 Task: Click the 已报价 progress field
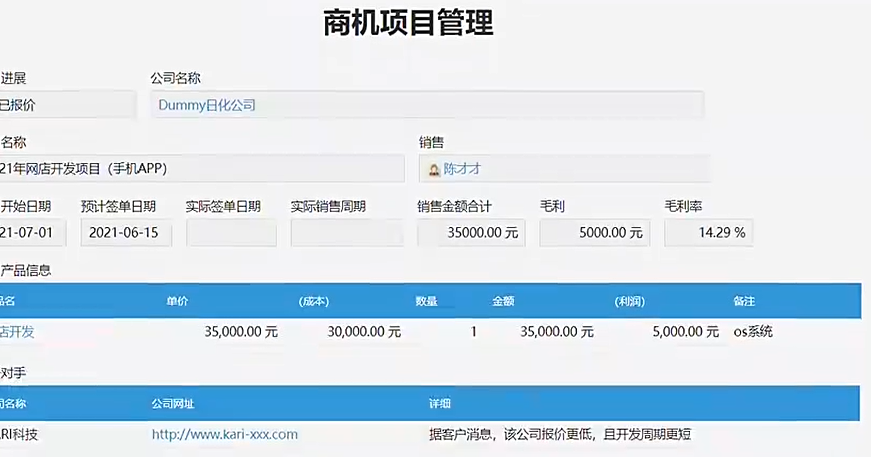click(x=65, y=105)
